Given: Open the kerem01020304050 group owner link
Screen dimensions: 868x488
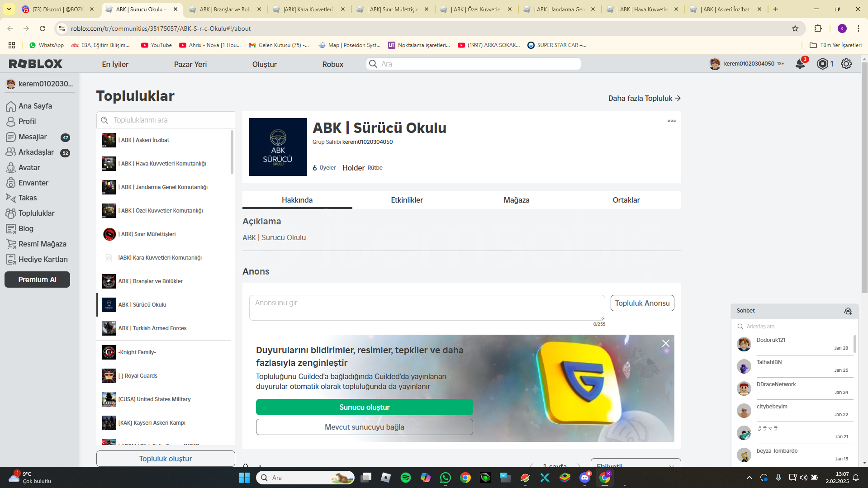Looking at the screenshot, I should coord(367,142).
